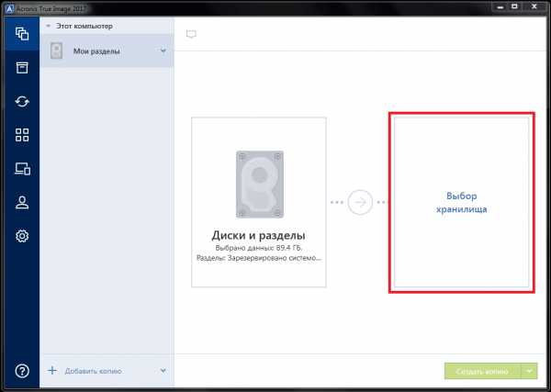Open the Tools grid icon
The width and height of the screenshot is (551, 392).
pyautogui.click(x=20, y=136)
